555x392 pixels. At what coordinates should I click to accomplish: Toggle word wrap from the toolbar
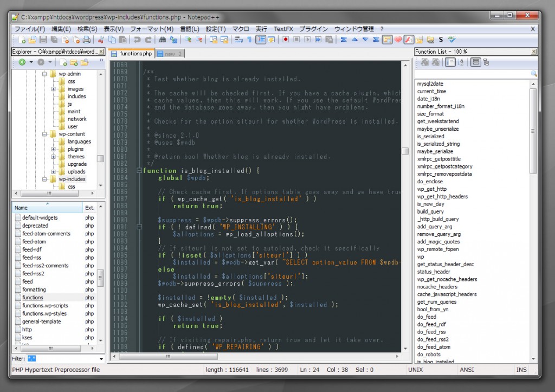pos(239,39)
